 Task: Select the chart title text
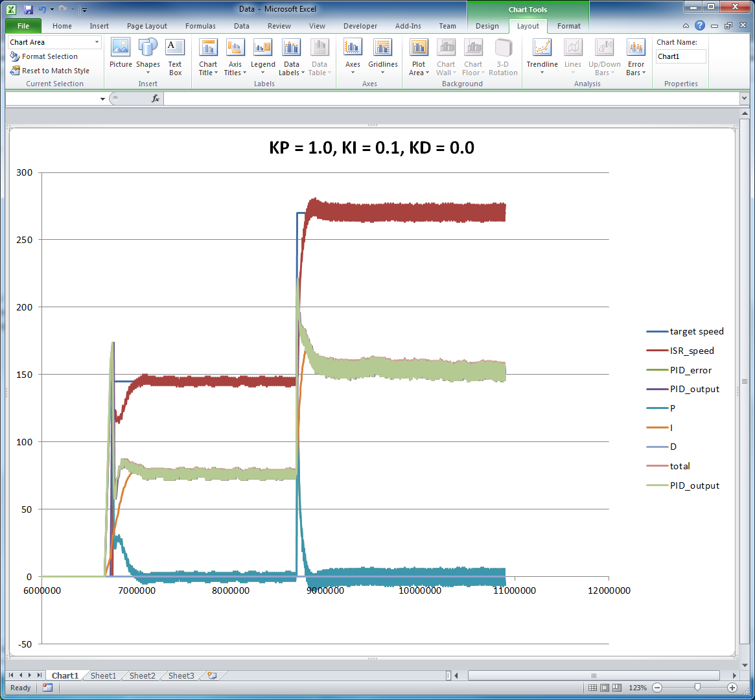click(372, 147)
